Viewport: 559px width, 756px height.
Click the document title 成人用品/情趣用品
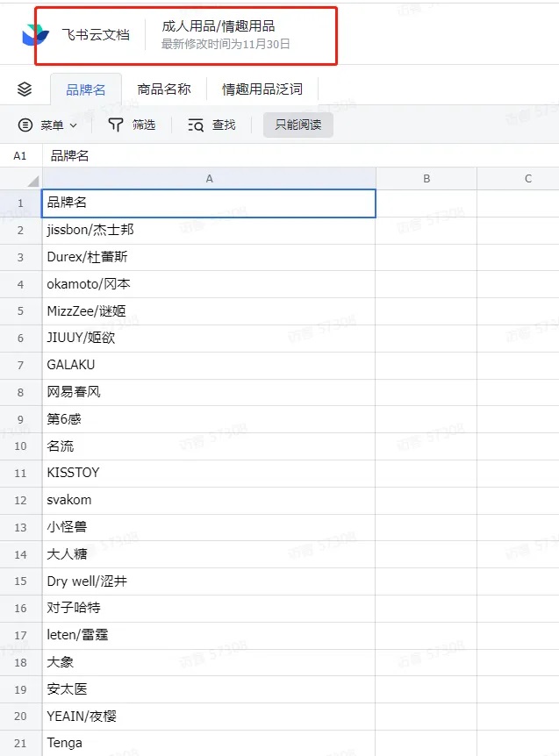218,26
